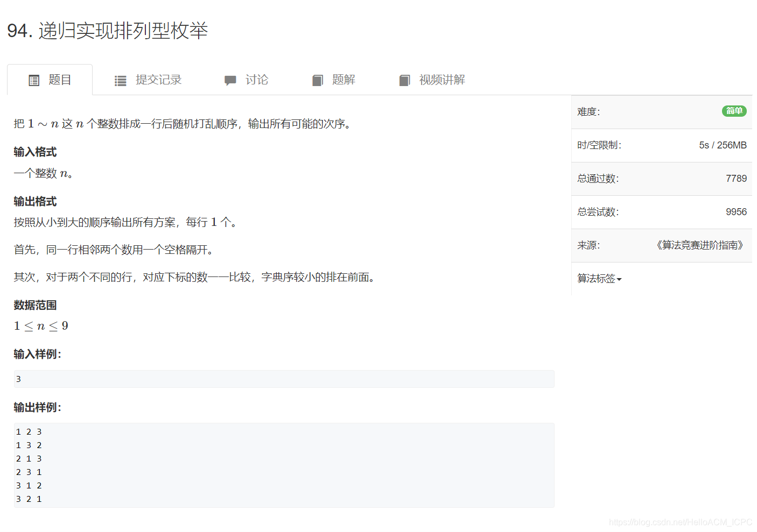The image size is (757, 532).
Task: Click output line 2 3 1
Action: coord(29,472)
